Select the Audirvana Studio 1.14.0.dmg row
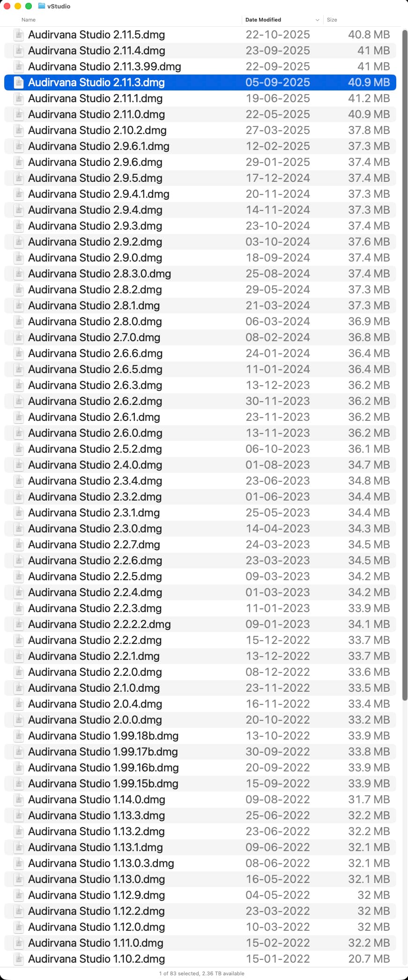The image size is (408, 980). click(x=96, y=800)
